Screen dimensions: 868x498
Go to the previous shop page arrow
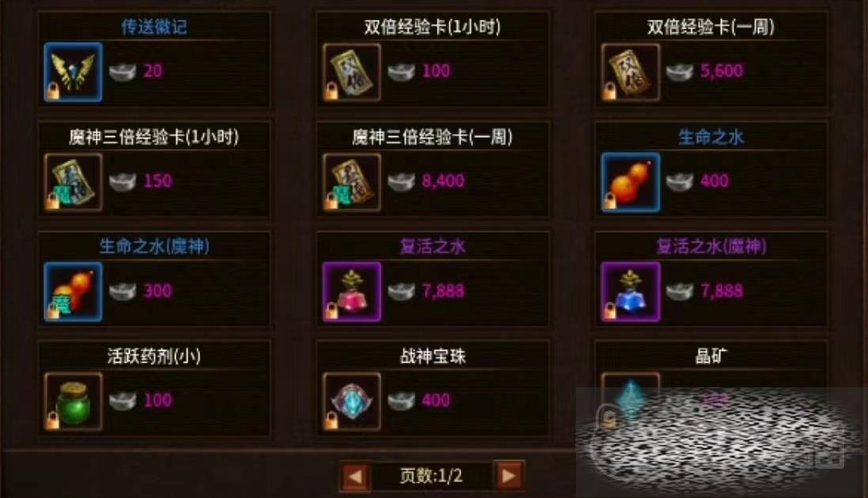point(354,476)
